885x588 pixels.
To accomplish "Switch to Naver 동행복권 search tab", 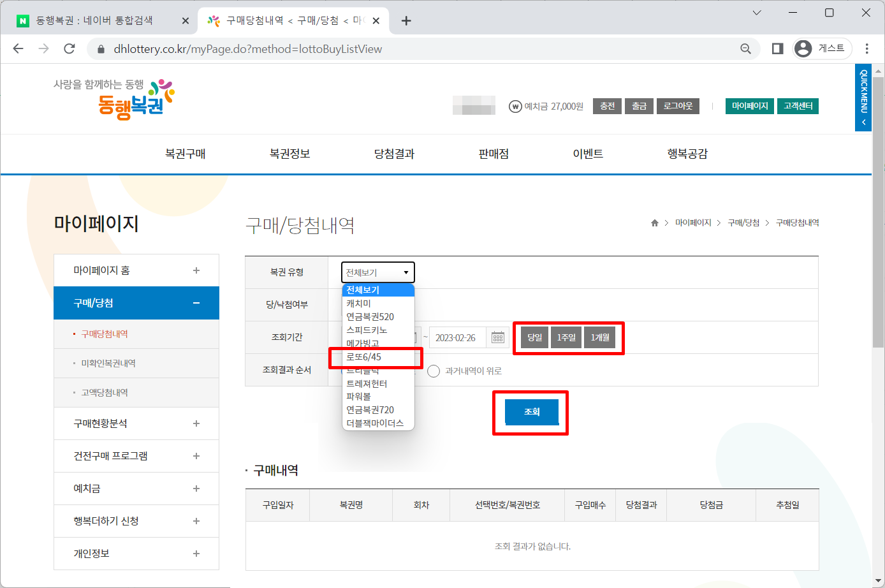I will 96,20.
